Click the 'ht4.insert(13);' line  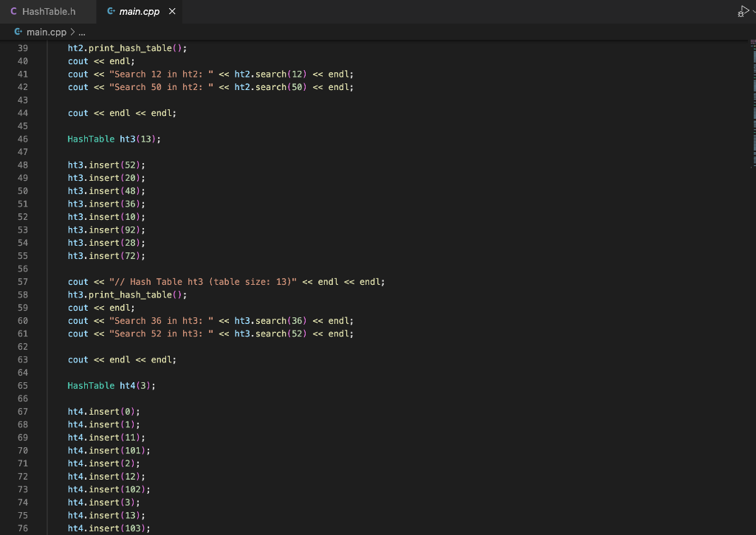pos(106,516)
